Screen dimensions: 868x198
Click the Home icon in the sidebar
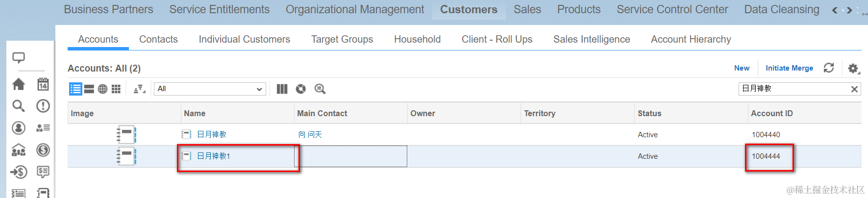19,84
